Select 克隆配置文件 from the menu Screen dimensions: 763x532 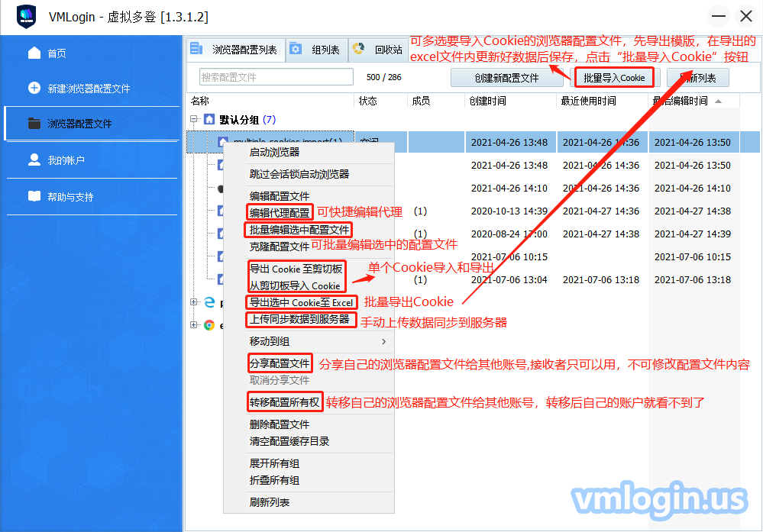point(280,247)
